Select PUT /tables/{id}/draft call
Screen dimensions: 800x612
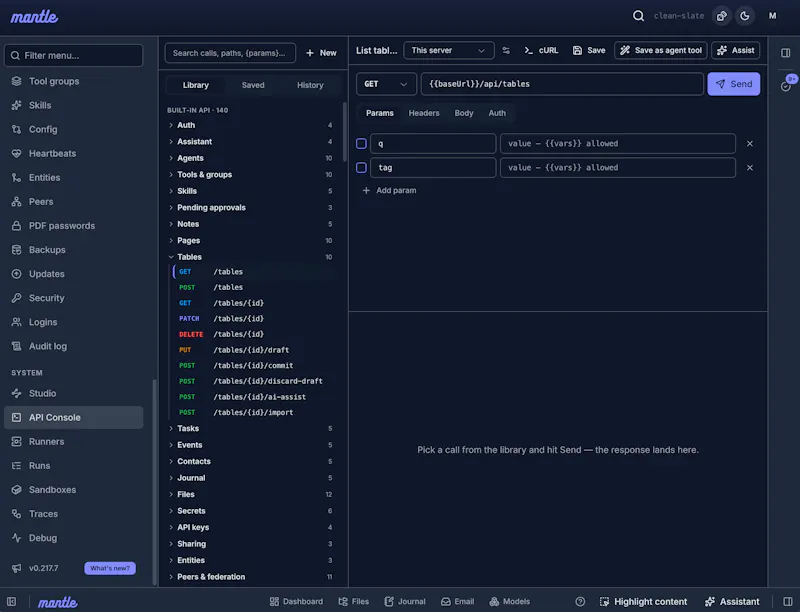254,350
